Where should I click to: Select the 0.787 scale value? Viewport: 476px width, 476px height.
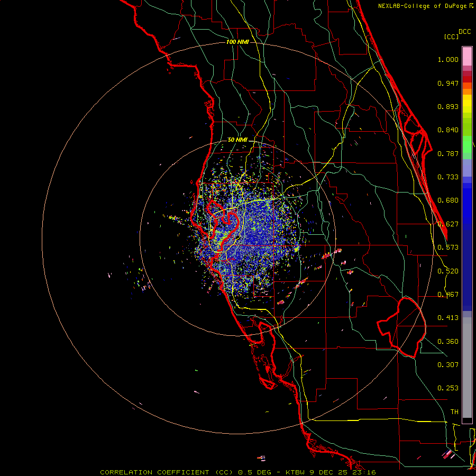click(448, 153)
